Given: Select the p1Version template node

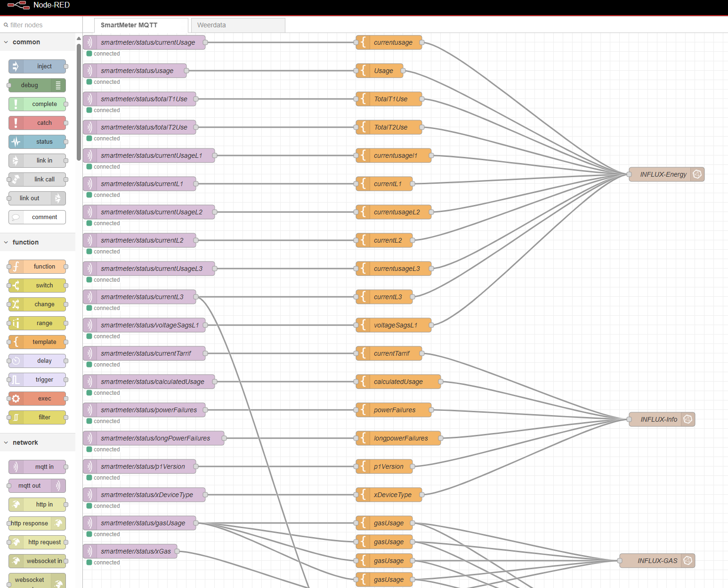Looking at the screenshot, I should click(384, 466).
